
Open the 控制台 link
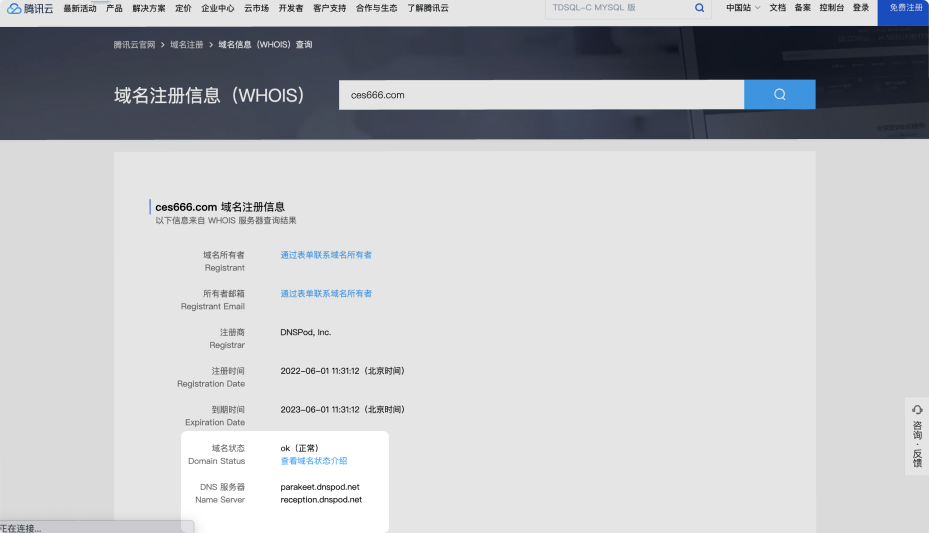click(x=832, y=8)
